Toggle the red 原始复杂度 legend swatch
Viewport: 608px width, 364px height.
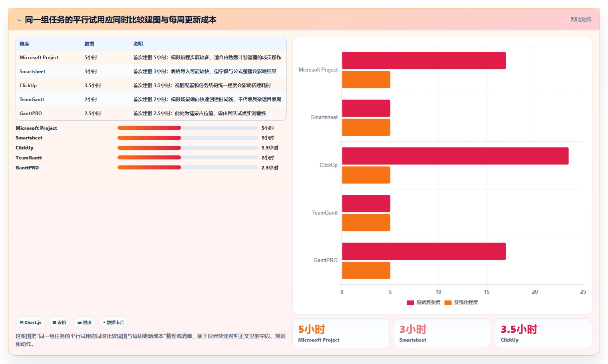click(410, 303)
